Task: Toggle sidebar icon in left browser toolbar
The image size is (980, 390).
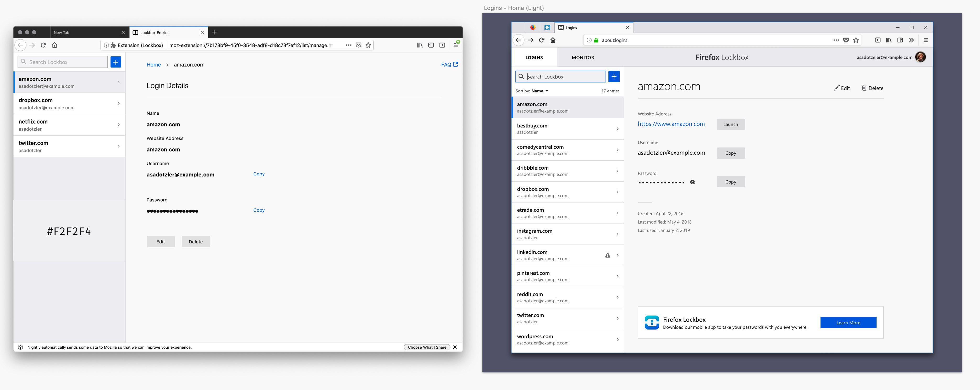Action: click(x=431, y=45)
